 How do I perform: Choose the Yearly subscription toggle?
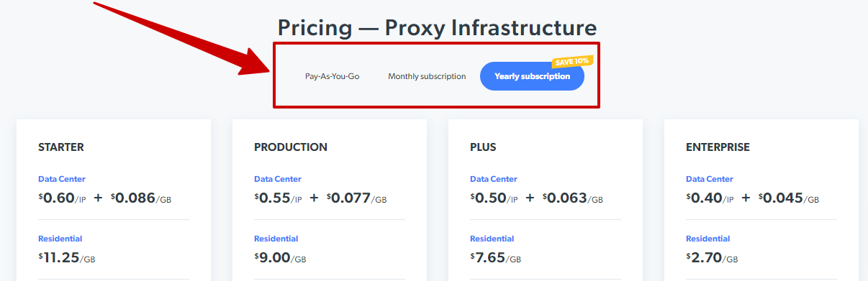click(532, 76)
